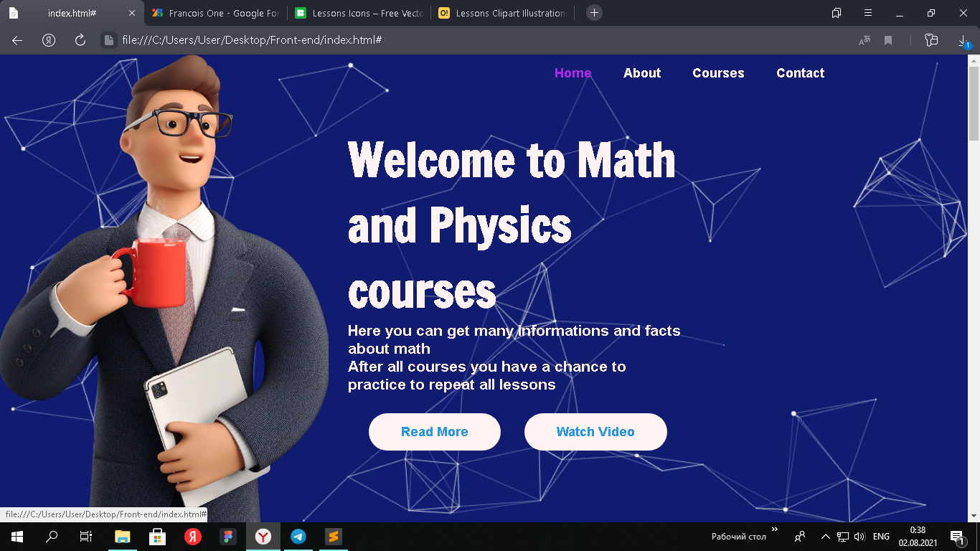Open the clock showing 0:38 02.08.2021
Image resolution: width=980 pixels, height=551 pixels.
[918, 536]
